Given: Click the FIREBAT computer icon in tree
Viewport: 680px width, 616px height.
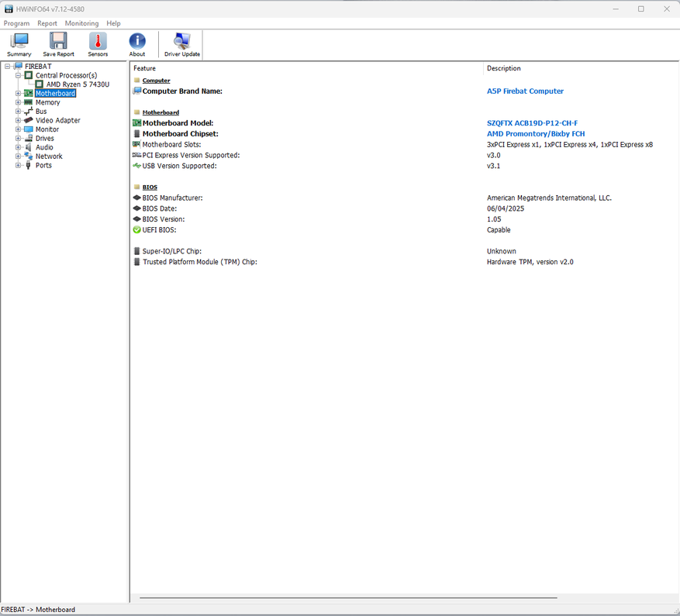Looking at the screenshot, I should pos(18,66).
